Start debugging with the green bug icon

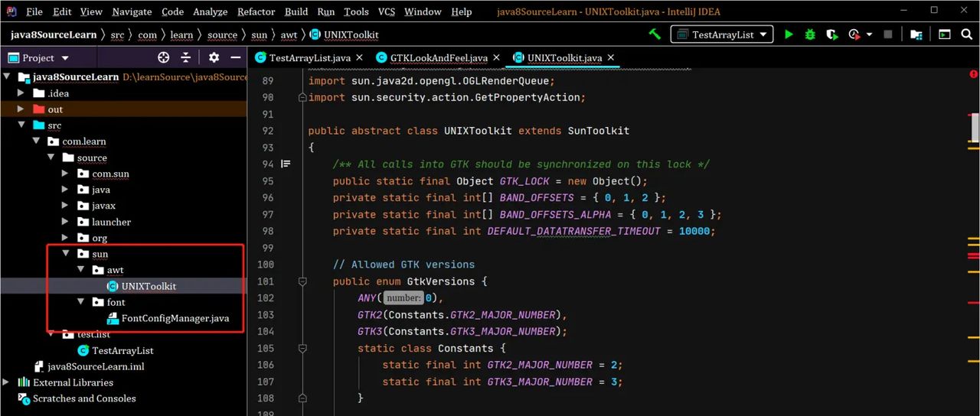810,34
